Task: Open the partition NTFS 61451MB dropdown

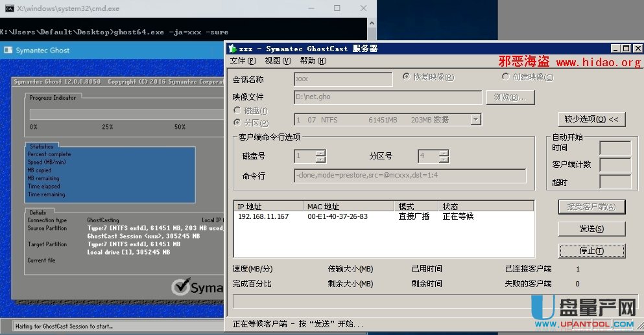Action: [475, 119]
